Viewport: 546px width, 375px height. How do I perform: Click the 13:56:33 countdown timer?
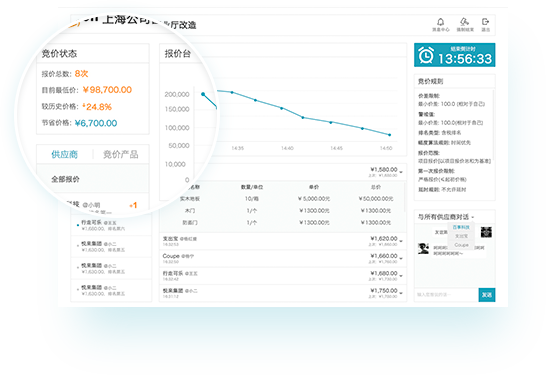coord(465,59)
